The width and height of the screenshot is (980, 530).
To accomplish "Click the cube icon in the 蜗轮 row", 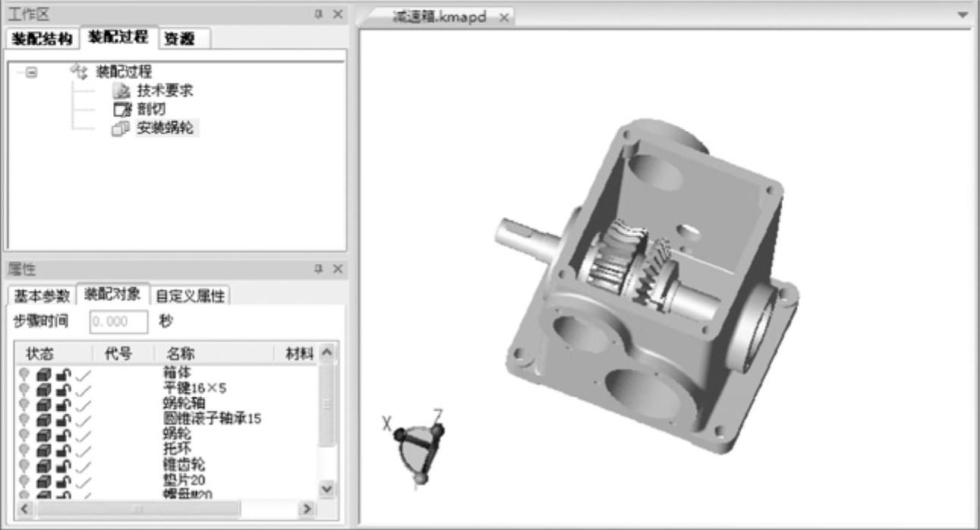I will pyautogui.click(x=43, y=434).
